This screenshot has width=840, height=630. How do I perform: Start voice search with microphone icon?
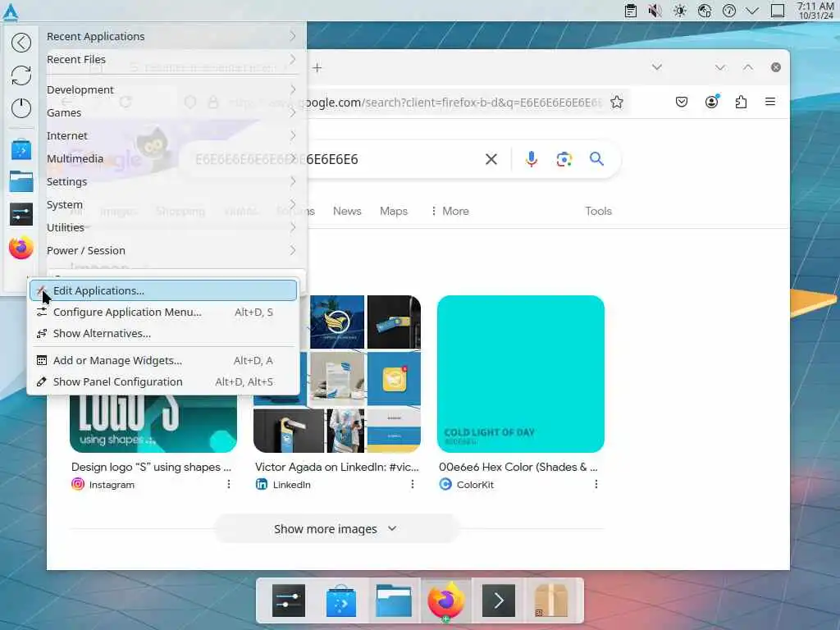click(x=531, y=159)
